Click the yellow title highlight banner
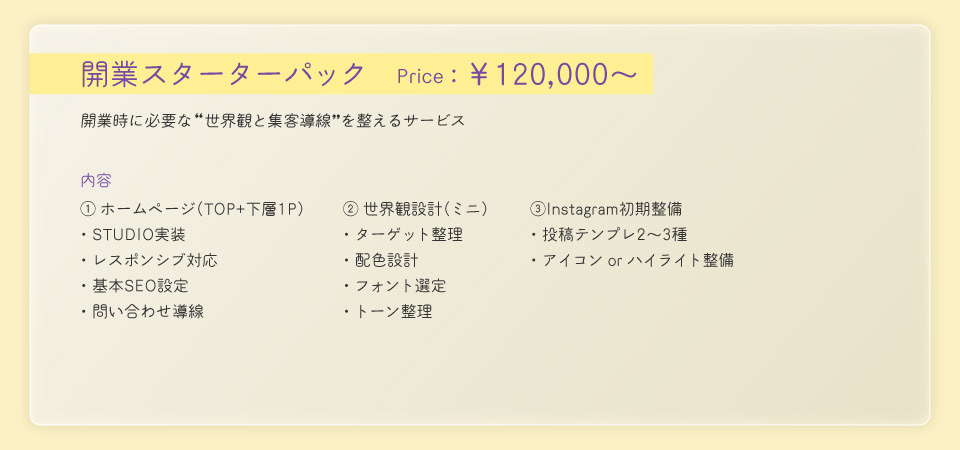 [341, 74]
